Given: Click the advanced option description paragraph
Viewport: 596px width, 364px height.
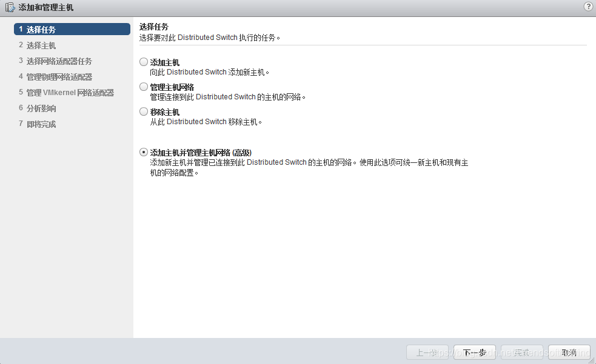Looking at the screenshot, I should 309,167.
